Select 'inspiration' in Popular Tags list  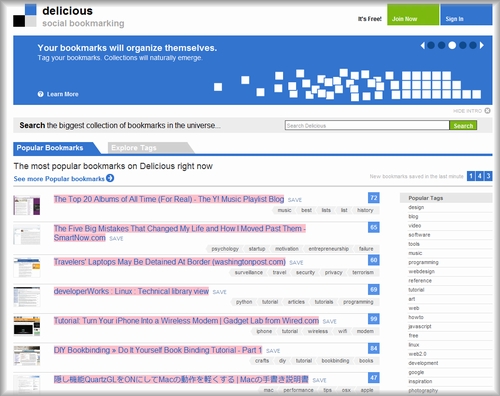point(420,381)
